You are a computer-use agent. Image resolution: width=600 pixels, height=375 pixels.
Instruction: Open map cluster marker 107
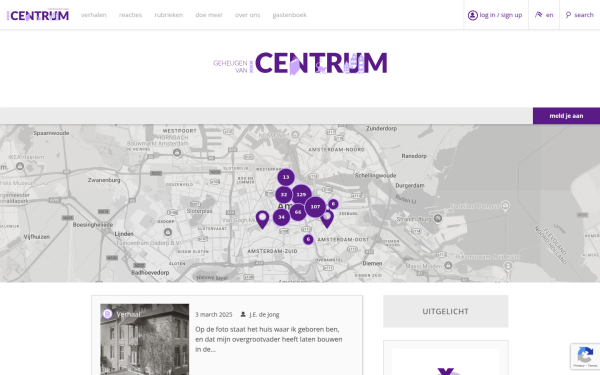(x=315, y=207)
